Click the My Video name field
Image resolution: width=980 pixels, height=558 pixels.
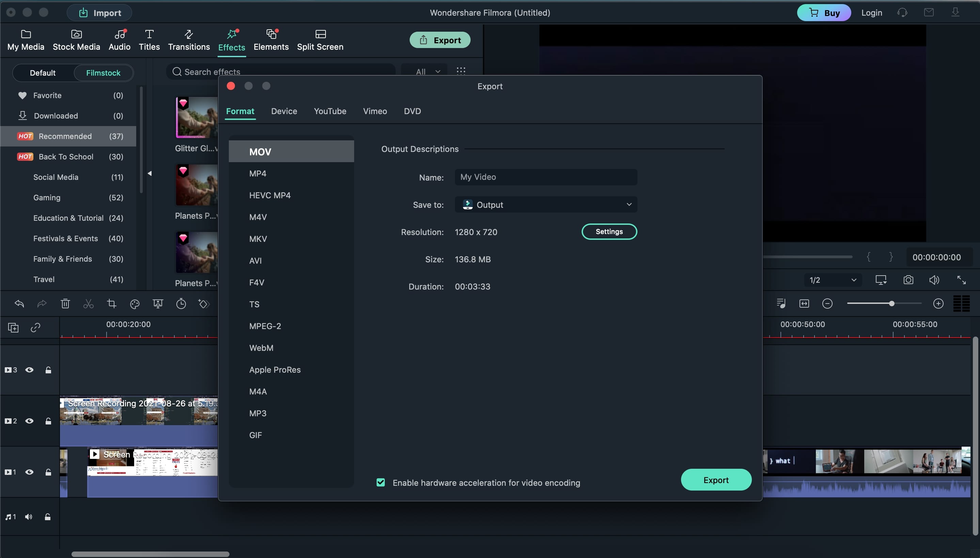[546, 177]
